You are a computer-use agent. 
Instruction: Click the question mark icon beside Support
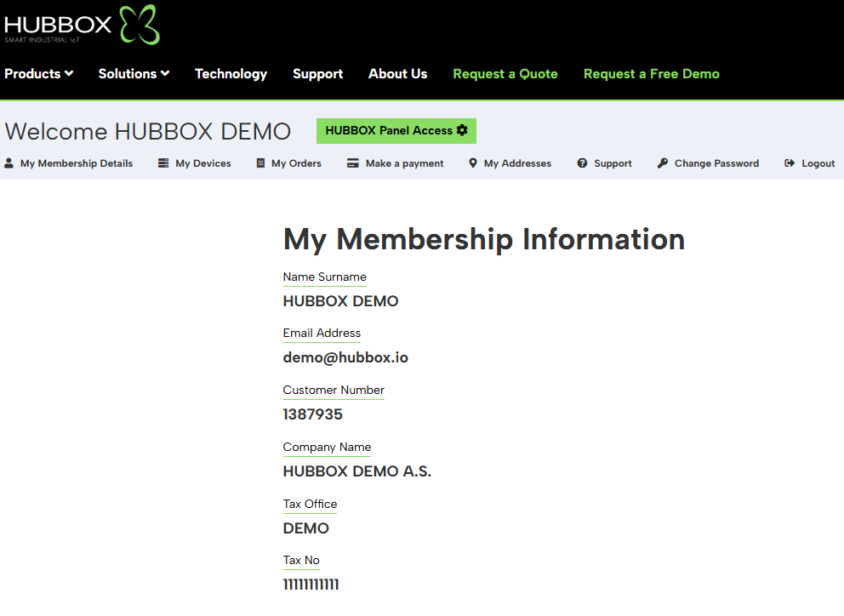tap(583, 163)
